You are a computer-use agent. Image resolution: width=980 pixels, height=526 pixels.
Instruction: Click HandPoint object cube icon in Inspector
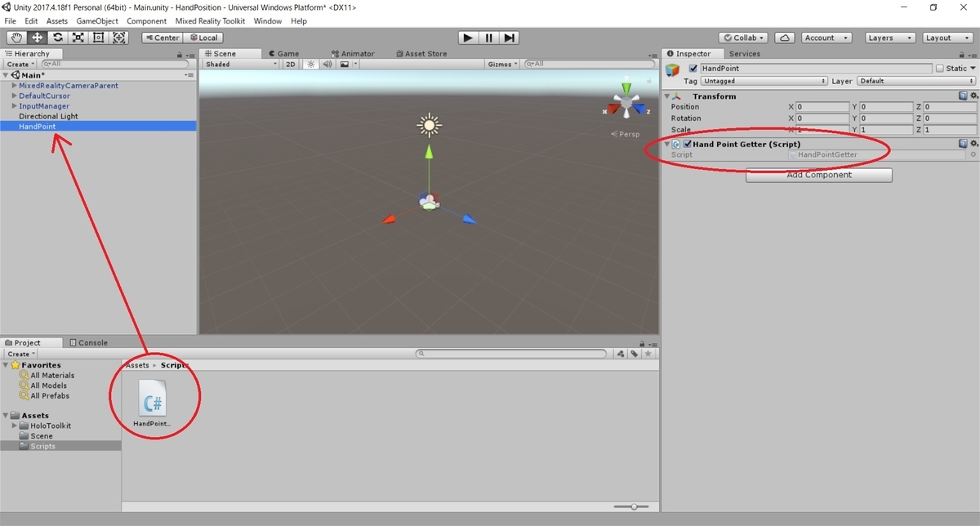pyautogui.click(x=674, y=71)
